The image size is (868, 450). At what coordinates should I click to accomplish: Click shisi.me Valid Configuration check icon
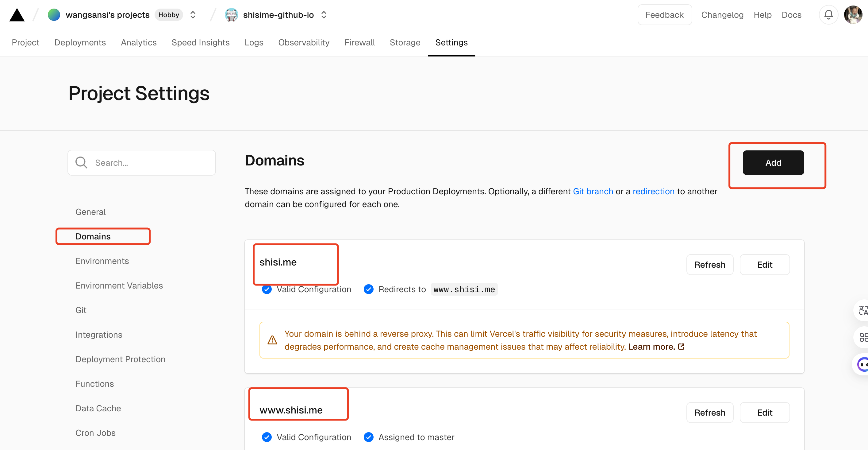point(267,289)
